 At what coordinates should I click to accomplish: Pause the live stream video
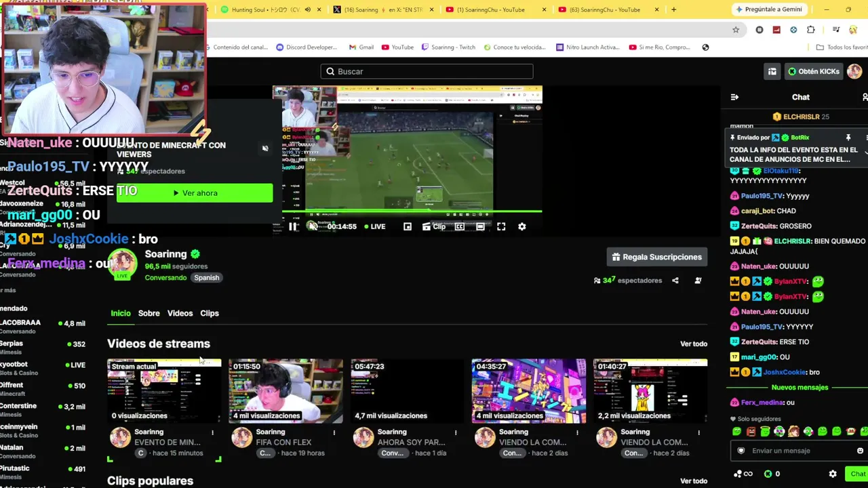point(293,226)
